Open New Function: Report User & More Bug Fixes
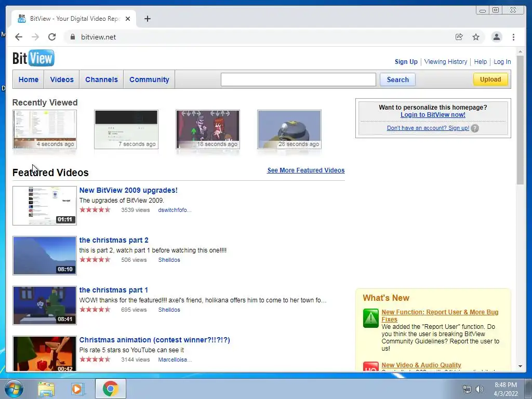The image size is (532, 399). coord(440,315)
